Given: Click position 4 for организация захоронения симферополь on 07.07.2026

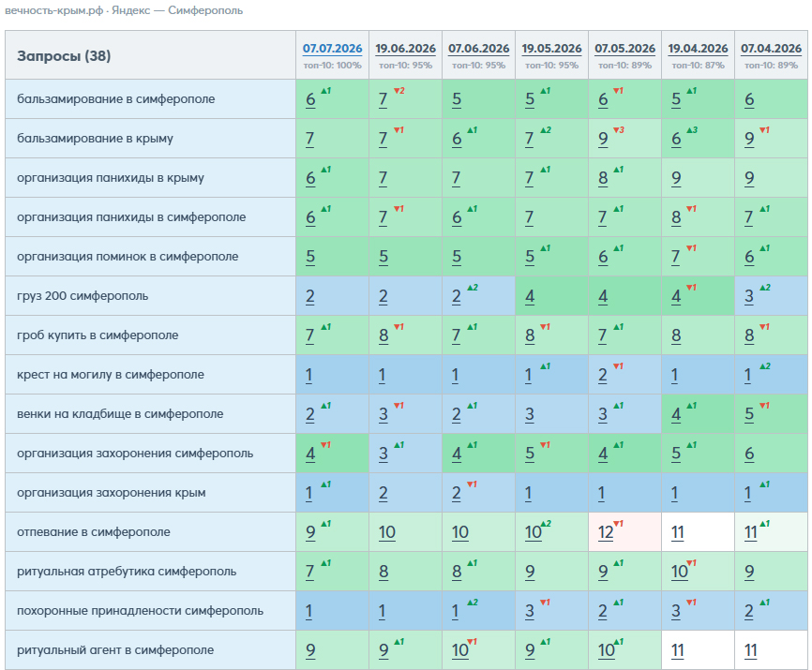Looking at the screenshot, I should point(310,454).
